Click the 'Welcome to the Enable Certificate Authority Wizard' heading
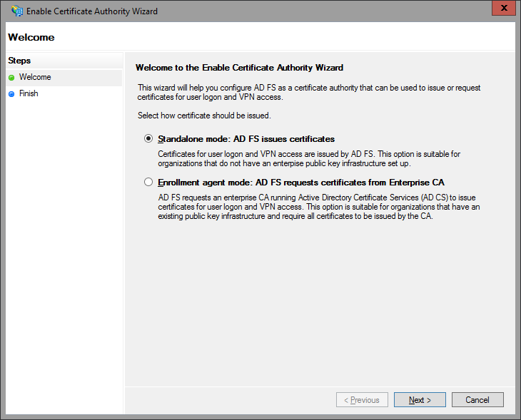Screen dimensions: 521x420 [239, 68]
